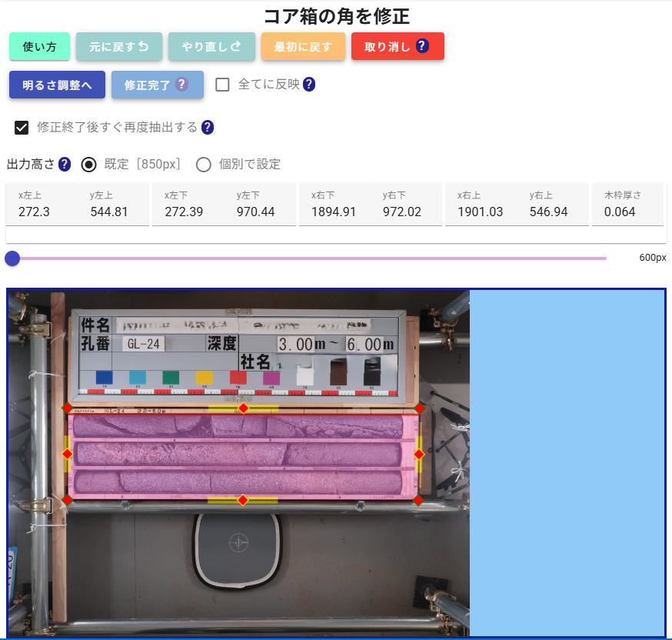
Task: Open help icon next to 出力高さ
Action: click(x=65, y=164)
